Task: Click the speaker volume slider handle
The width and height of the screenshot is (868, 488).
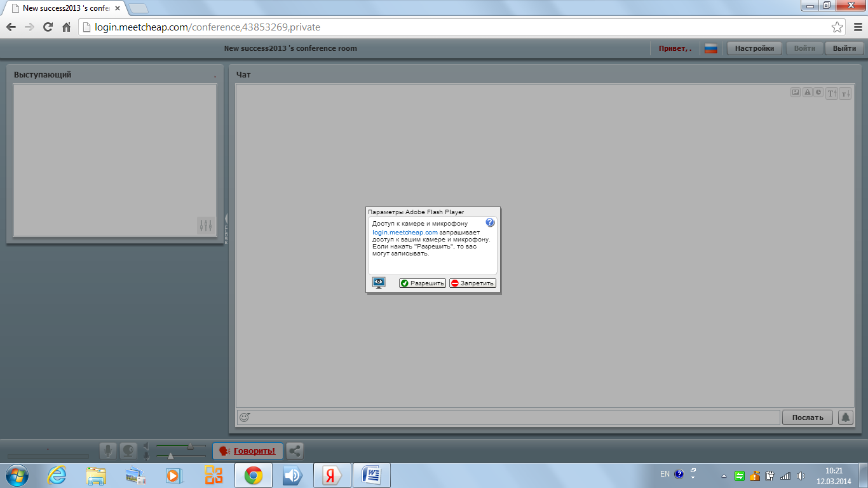Action: [190, 447]
